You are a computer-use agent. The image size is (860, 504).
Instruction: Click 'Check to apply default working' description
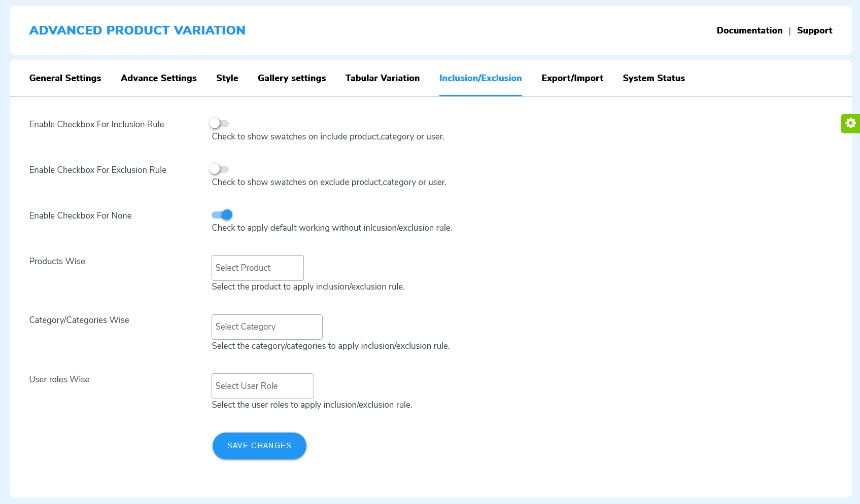click(x=332, y=228)
